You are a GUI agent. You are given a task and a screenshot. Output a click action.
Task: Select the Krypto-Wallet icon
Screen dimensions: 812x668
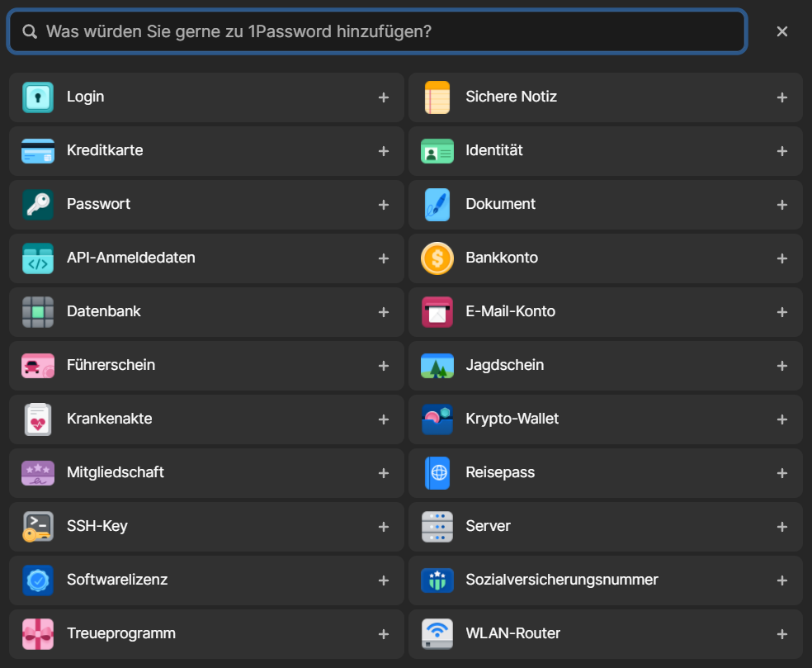[x=437, y=419]
